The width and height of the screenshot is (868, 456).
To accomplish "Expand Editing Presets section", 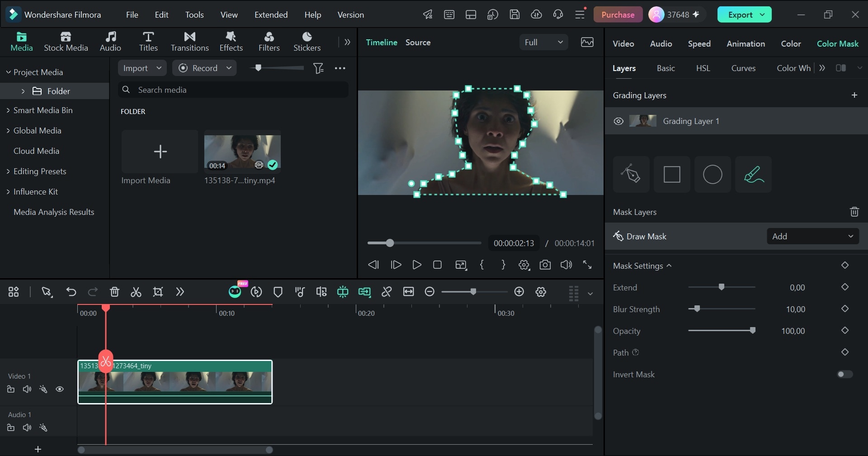I will pos(8,171).
